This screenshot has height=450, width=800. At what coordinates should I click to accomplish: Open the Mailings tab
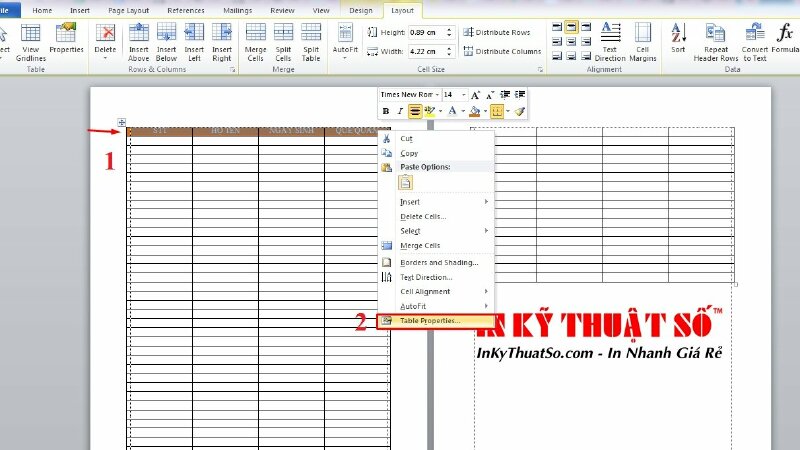pos(238,10)
